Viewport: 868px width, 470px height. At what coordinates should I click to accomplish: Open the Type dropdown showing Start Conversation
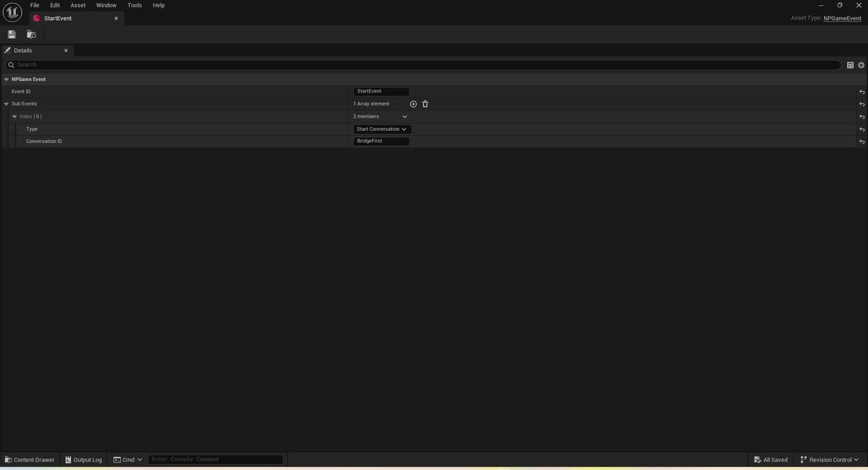[381, 129]
